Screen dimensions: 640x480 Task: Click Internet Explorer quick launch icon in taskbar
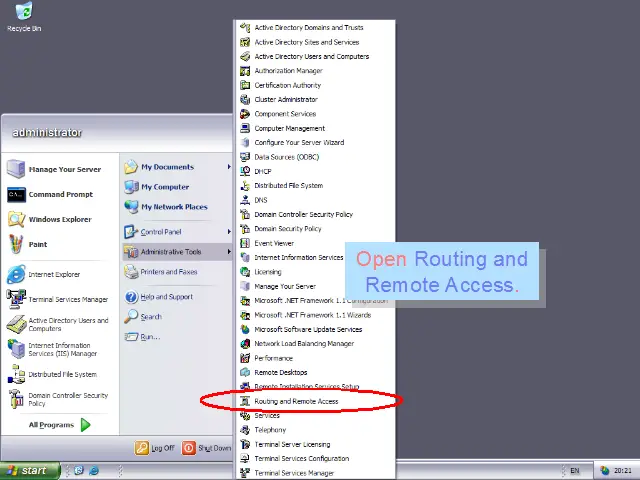click(94, 471)
